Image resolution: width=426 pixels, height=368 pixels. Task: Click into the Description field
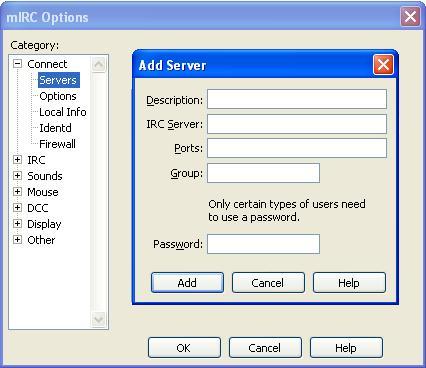click(x=297, y=99)
